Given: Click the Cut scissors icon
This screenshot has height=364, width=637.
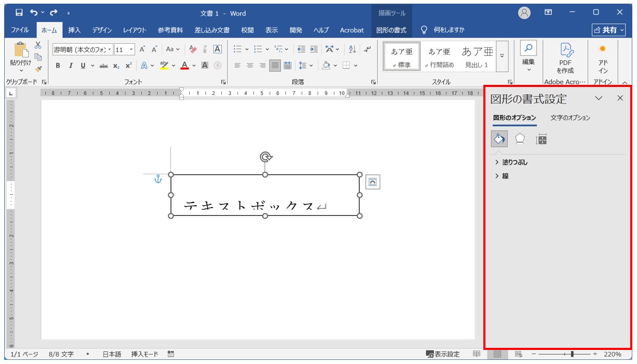Looking at the screenshot, I should click(38, 45).
